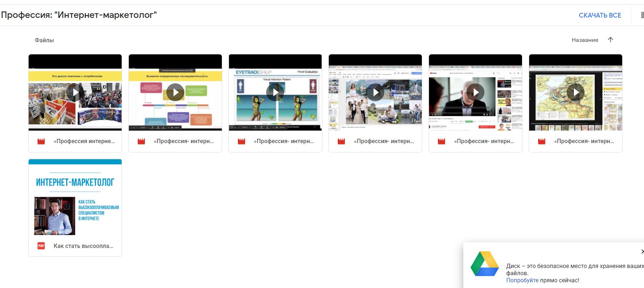Click the Google Drive logo in the popup
The image size is (644, 288).
pyautogui.click(x=484, y=264)
